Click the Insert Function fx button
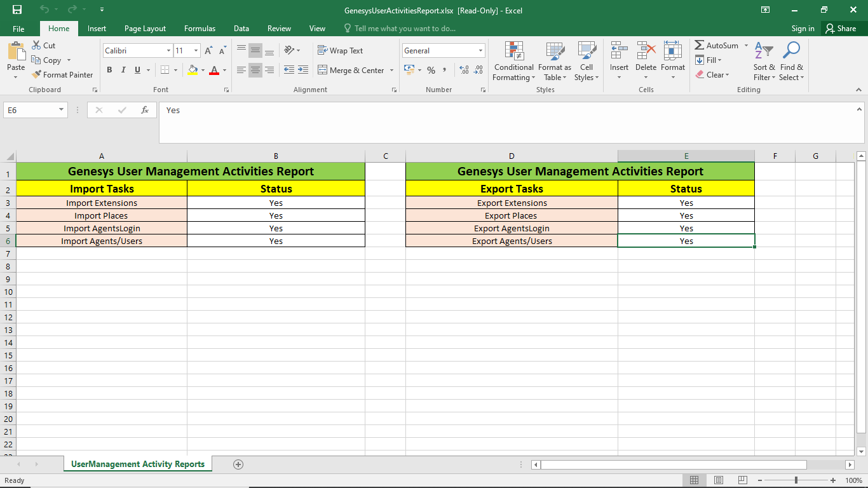Image resolution: width=868 pixels, height=488 pixels. (145, 110)
